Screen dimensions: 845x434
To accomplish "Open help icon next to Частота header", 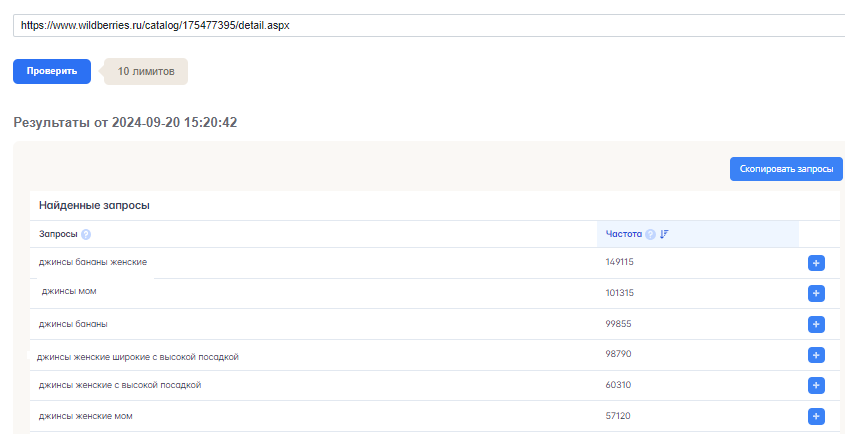I will [650, 235].
